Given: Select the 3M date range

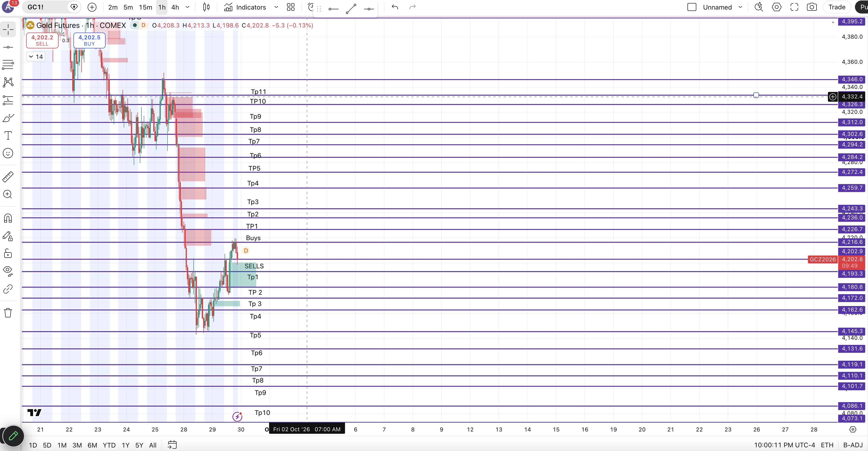Looking at the screenshot, I should click(x=77, y=445).
